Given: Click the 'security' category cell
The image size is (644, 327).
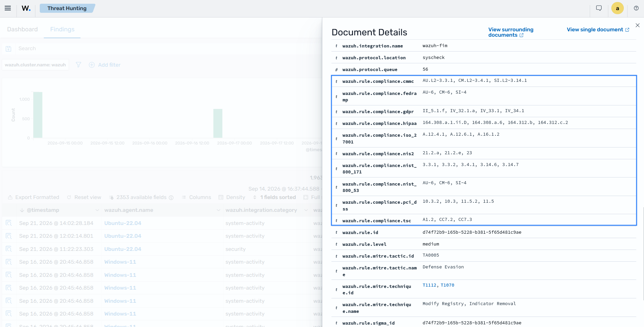Looking at the screenshot, I should pyautogui.click(x=235, y=249).
